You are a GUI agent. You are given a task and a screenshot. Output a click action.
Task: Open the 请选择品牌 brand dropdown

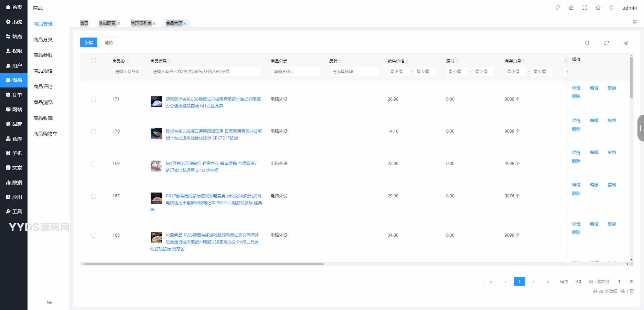pyautogui.click(x=354, y=72)
